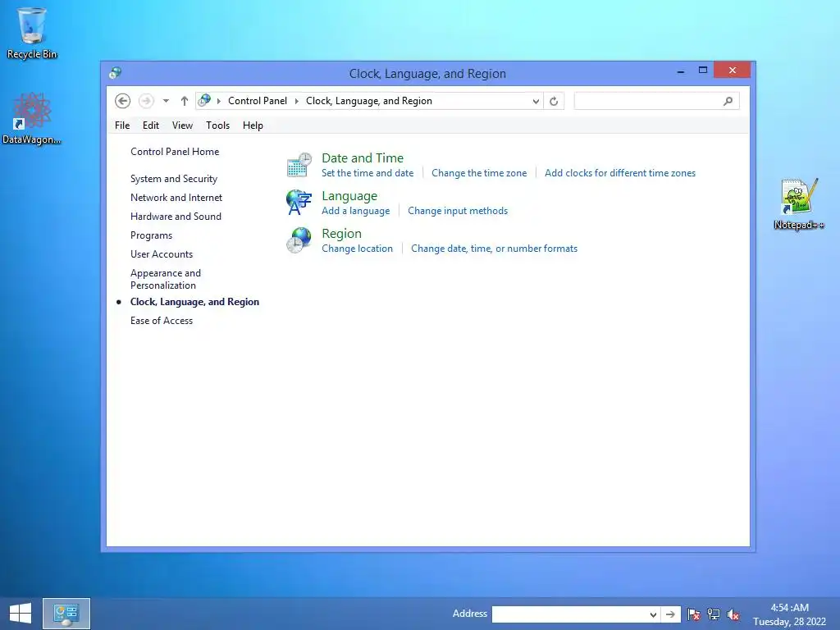Click Change date, time, or number formats
Viewport: 840px width, 630px height.
click(x=494, y=249)
